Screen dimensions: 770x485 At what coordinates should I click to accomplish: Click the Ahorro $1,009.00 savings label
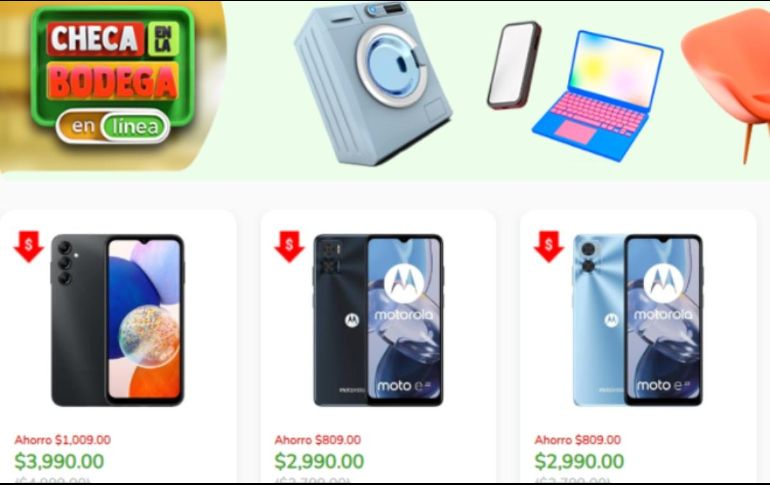pyautogui.click(x=62, y=440)
